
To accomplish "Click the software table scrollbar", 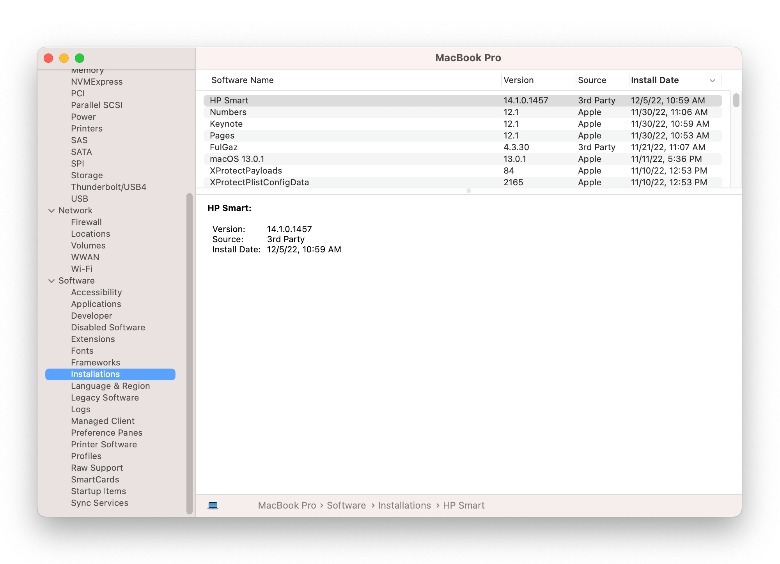I will pyautogui.click(x=736, y=100).
